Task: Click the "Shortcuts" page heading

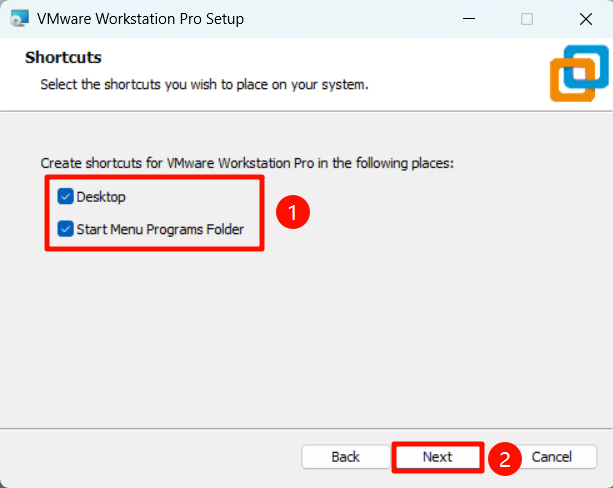Action: 63,58
